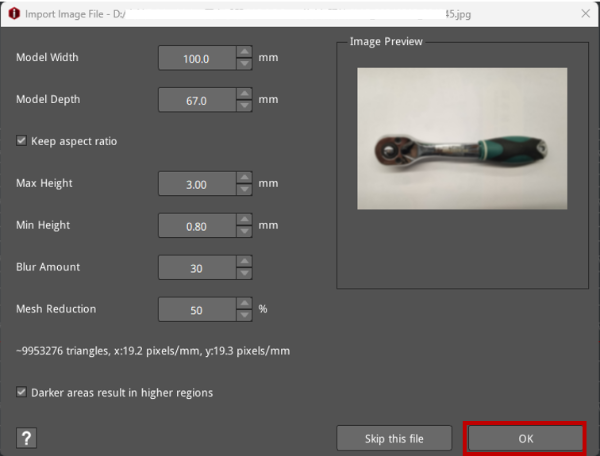600x456 pixels.
Task: Increase Blur Amount with up arrow
Action: click(x=244, y=262)
